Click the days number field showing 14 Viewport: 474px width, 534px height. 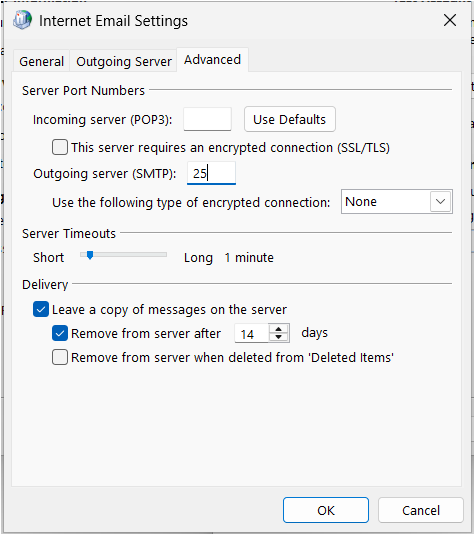(x=252, y=333)
